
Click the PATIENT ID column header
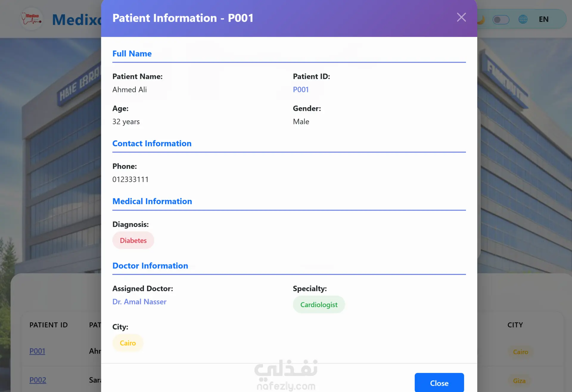49,325
